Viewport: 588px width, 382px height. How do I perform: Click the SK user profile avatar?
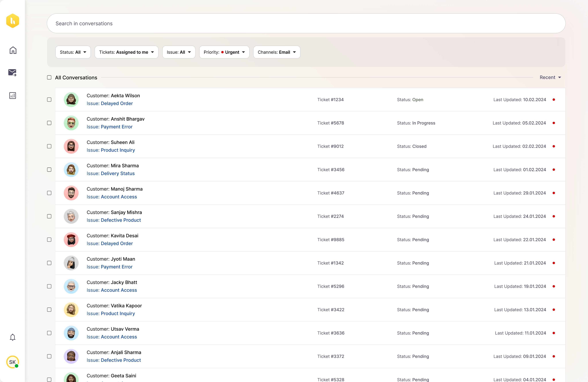click(x=12, y=362)
